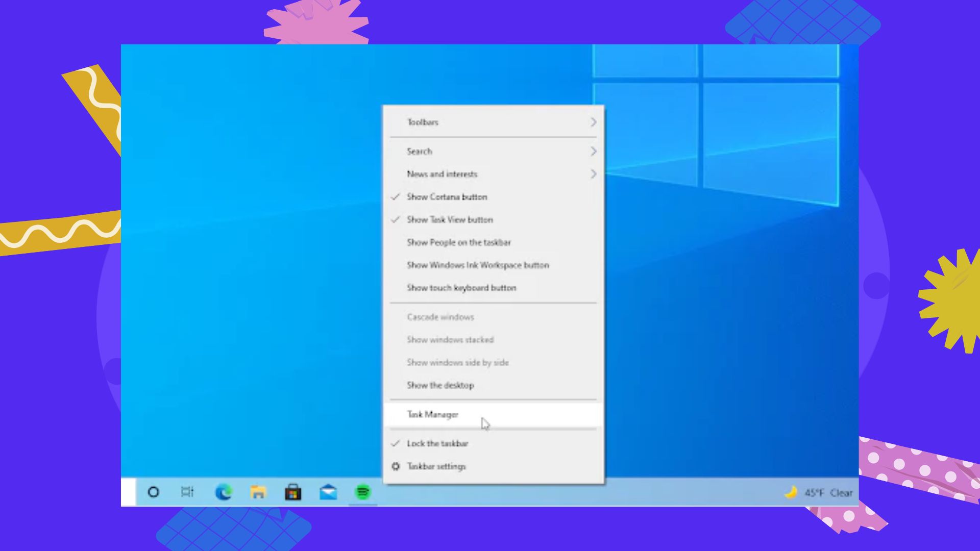The image size is (980, 551).
Task: Choose Show the desktop
Action: click(494, 385)
